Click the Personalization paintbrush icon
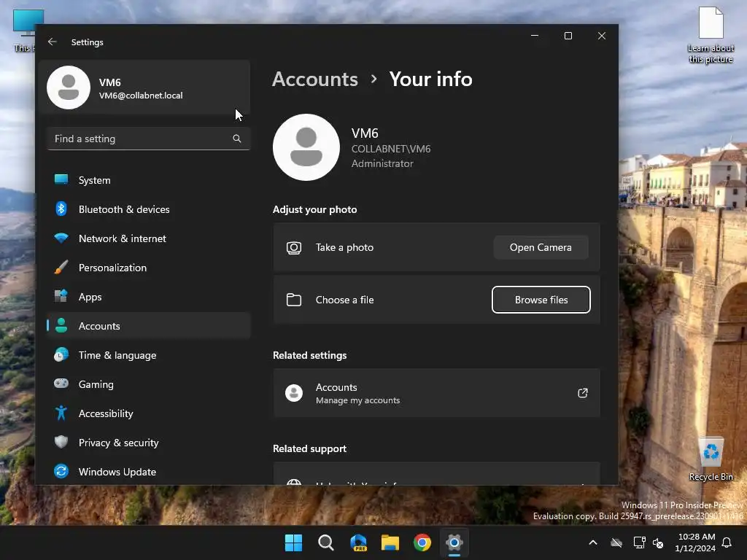The width and height of the screenshot is (747, 560). pos(61,267)
